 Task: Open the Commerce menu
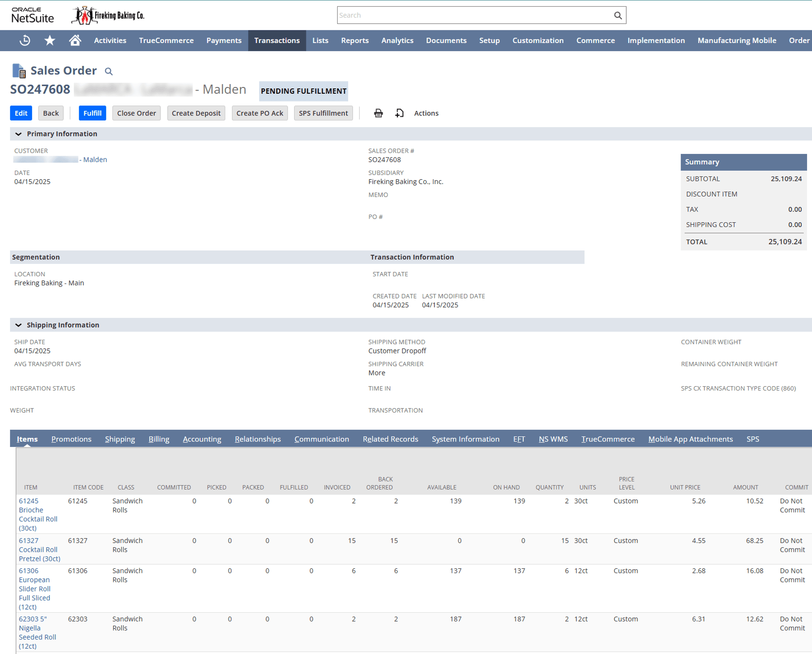coord(595,40)
